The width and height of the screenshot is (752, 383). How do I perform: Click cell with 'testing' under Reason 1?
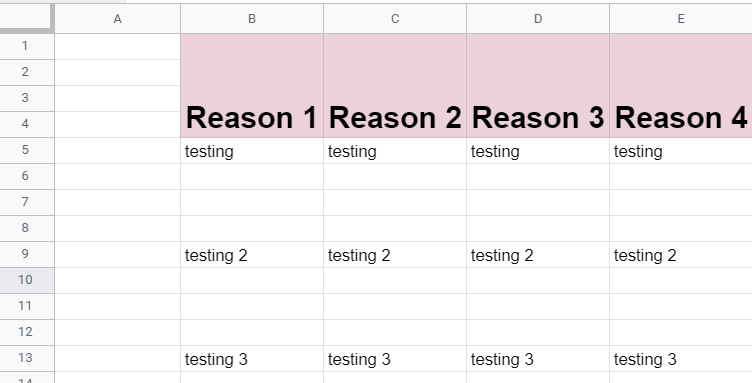pyautogui.click(x=252, y=151)
